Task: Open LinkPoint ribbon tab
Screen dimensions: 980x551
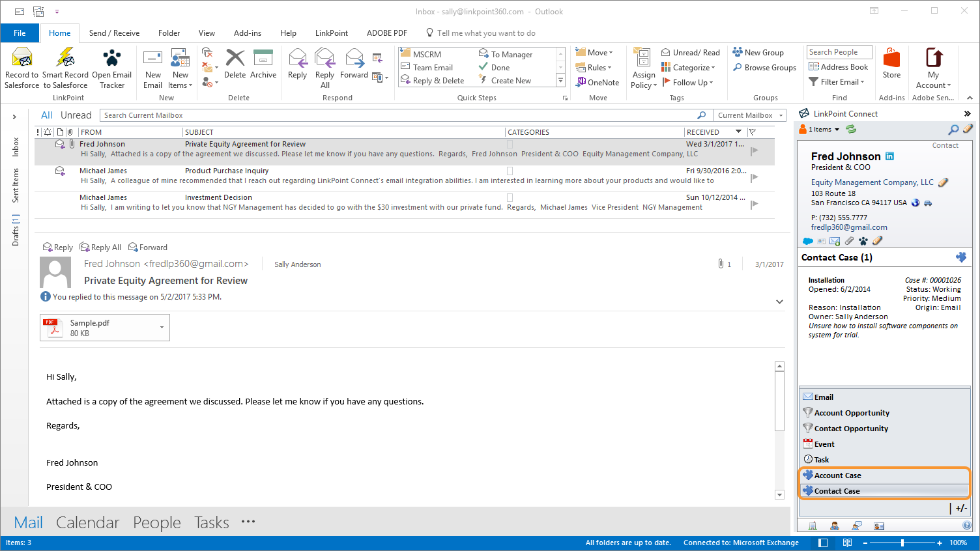Action: (332, 33)
